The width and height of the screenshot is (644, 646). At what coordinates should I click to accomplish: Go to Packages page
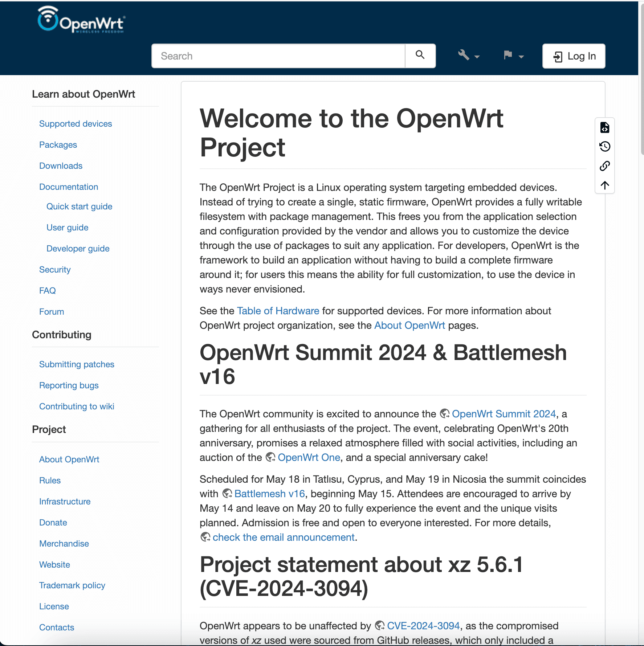coord(58,145)
